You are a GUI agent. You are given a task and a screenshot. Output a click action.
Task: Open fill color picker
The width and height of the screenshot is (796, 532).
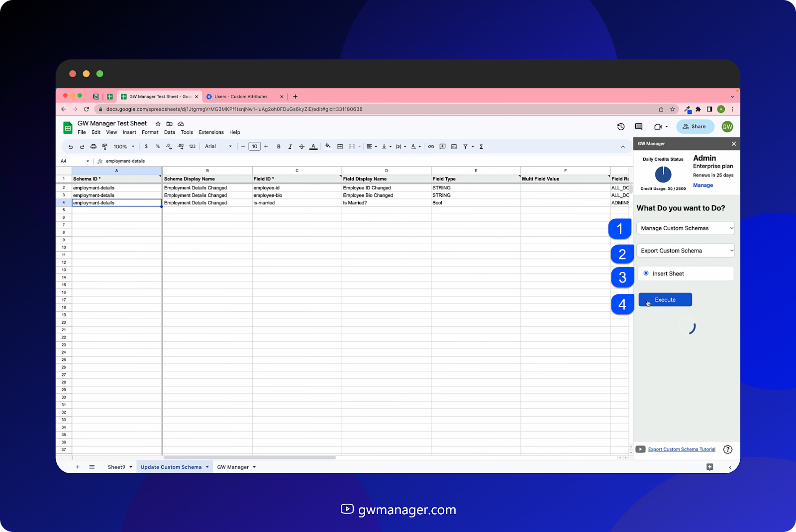click(x=328, y=146)
